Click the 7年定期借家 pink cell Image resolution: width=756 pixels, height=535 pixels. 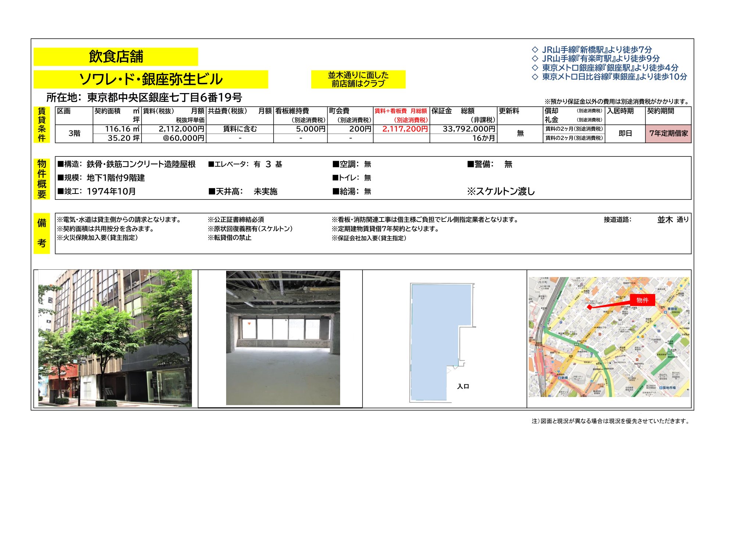[x=668, y=134]
